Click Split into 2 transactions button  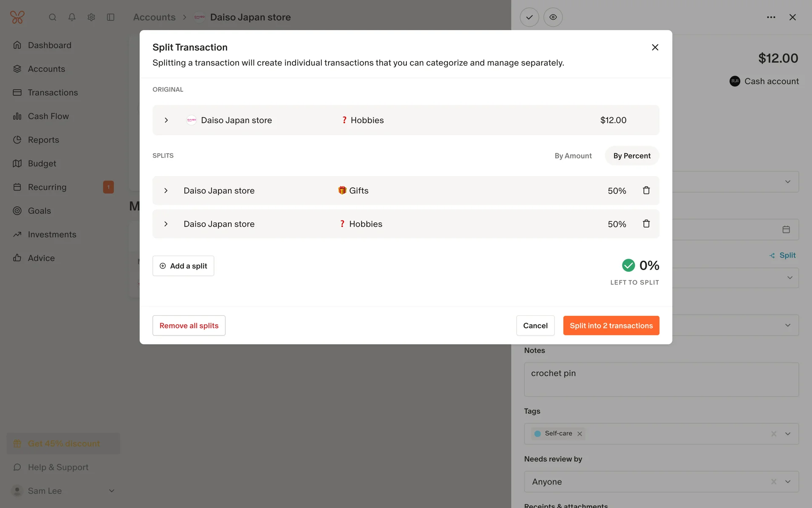611,326
